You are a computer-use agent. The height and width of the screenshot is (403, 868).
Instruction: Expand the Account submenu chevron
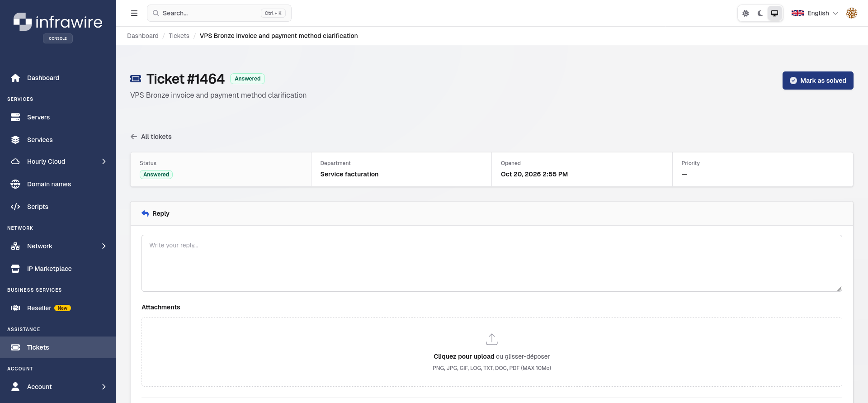(x=104, y=387)
